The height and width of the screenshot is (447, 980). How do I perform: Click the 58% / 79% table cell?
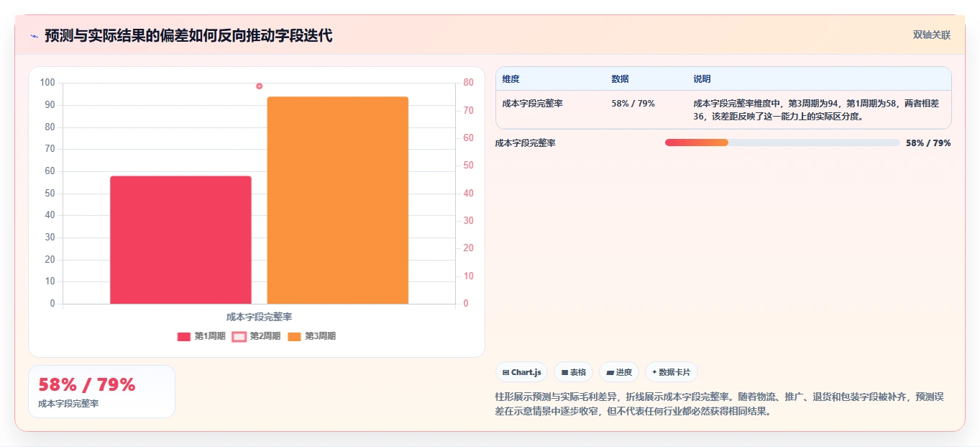point(633,104)
